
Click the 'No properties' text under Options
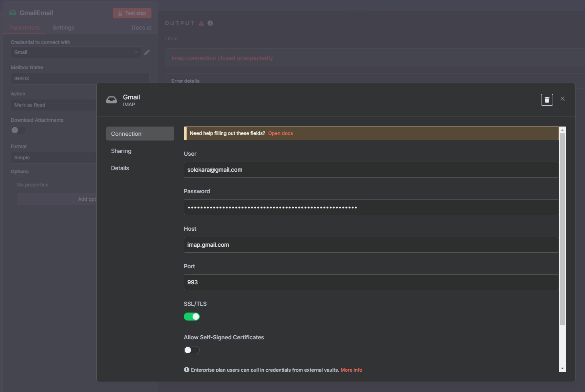33,185
